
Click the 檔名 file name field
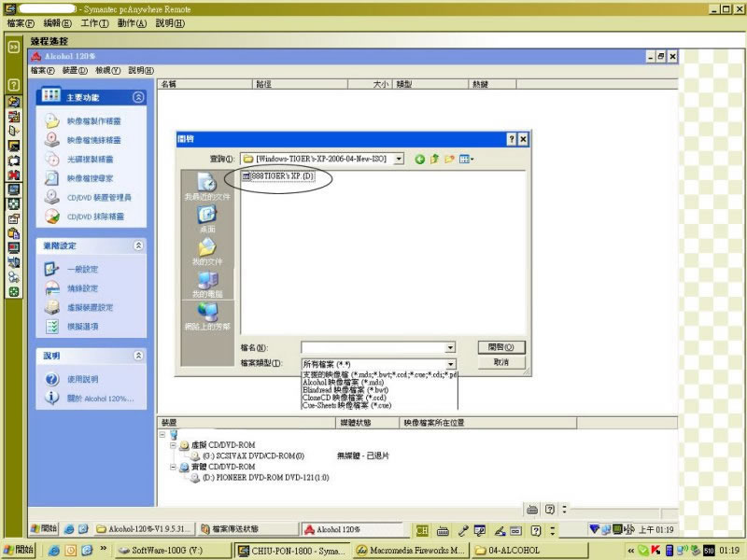tap(378, 347)
